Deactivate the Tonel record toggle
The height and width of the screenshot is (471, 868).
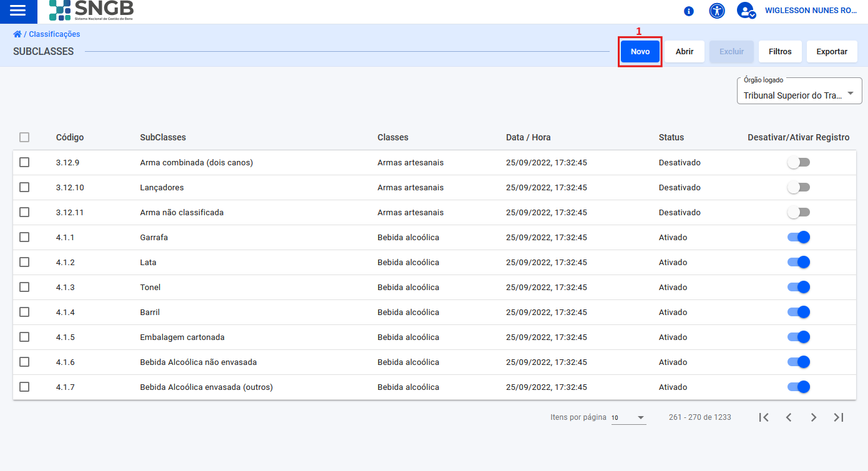click(799, 287)
